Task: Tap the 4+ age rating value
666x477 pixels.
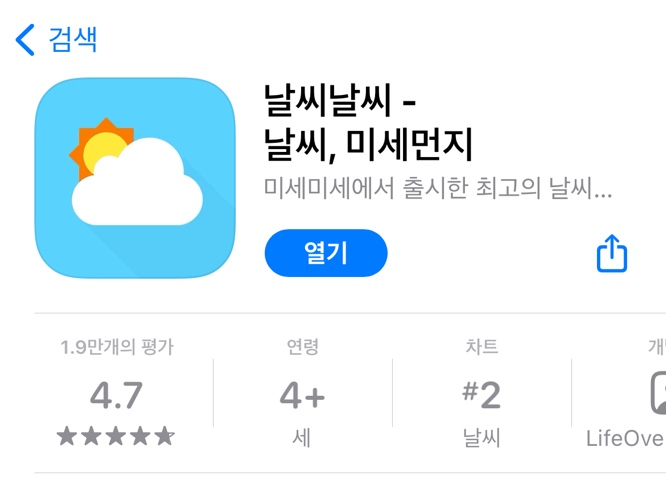Action: point(302,395)
